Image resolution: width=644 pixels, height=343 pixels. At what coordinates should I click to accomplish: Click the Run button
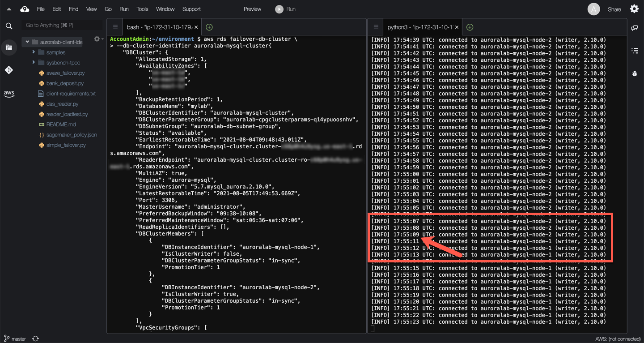(x=285, y=9)
